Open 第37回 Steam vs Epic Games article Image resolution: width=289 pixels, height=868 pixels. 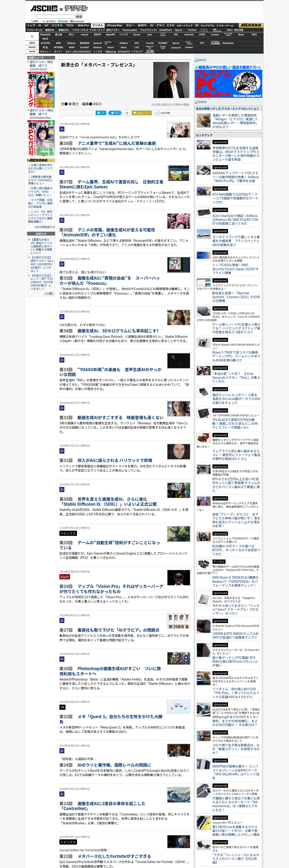pyautogui.click(x=111, y=184)
